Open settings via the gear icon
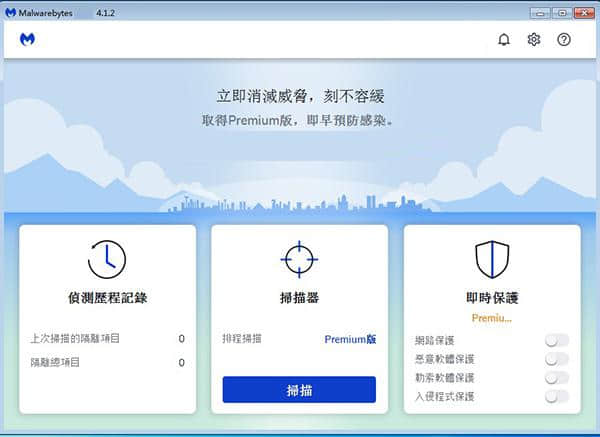The image size is (600, 437). [x=534, y=39]
